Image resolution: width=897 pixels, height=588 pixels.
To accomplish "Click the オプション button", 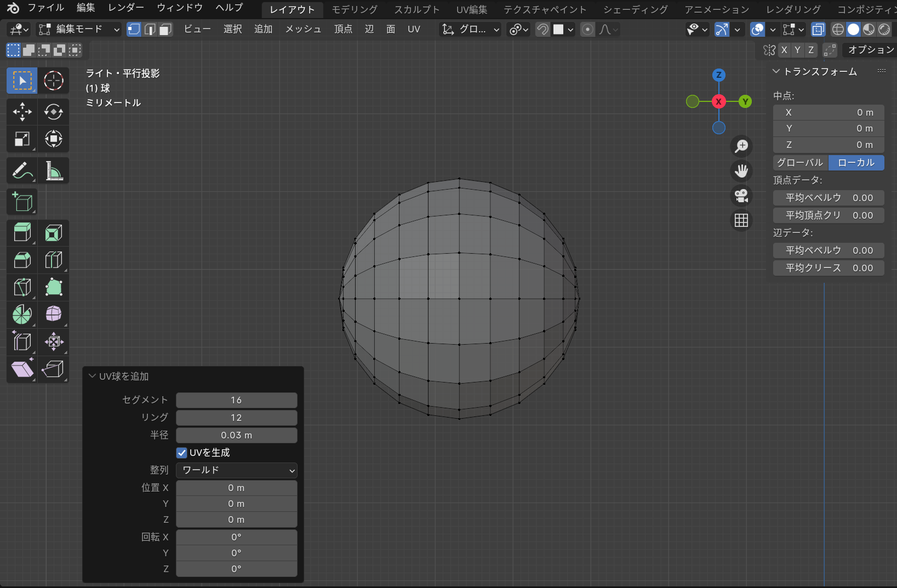I will click(x=870, y=50).
